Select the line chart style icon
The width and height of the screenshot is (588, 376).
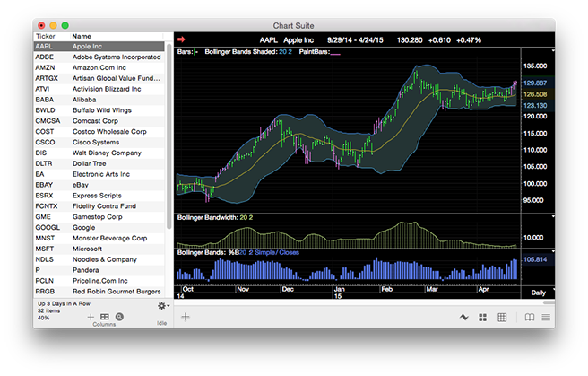click(x=464, y=317)
